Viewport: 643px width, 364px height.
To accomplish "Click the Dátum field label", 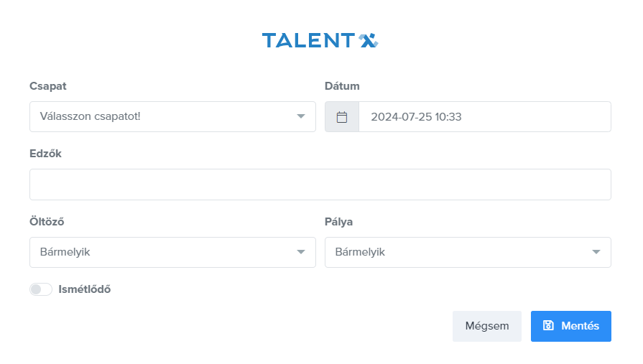I will (342, 86).
